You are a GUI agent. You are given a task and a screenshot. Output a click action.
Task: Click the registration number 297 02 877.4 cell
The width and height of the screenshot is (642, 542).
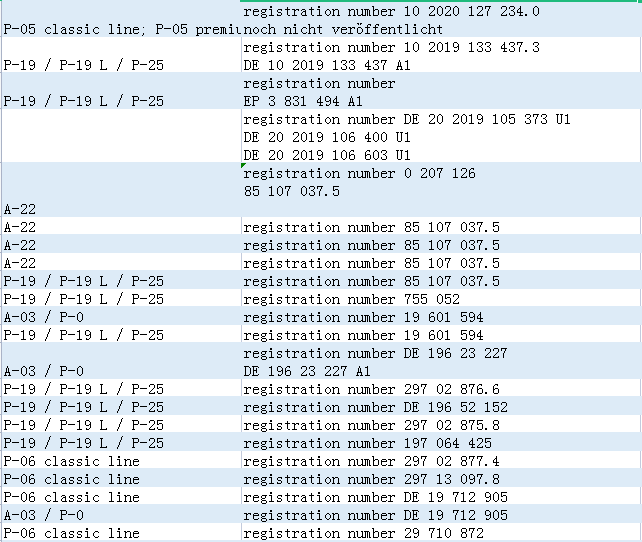point(440,461)
